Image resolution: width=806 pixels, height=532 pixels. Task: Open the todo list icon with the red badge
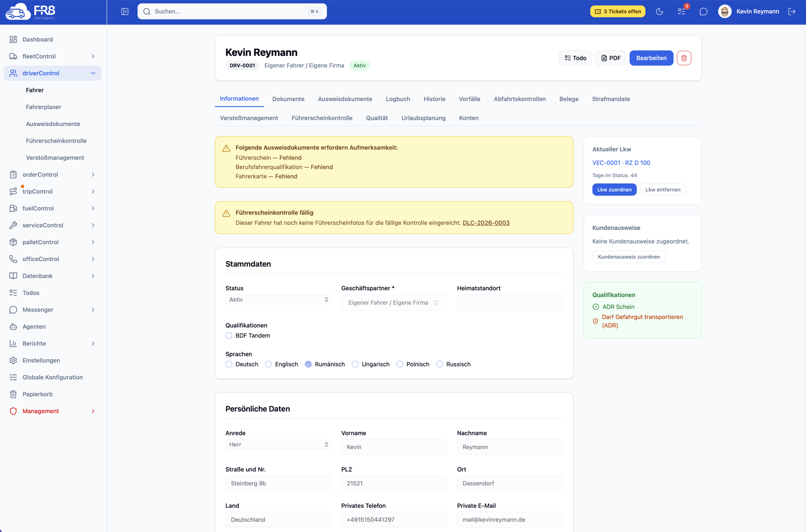[682, 12]
